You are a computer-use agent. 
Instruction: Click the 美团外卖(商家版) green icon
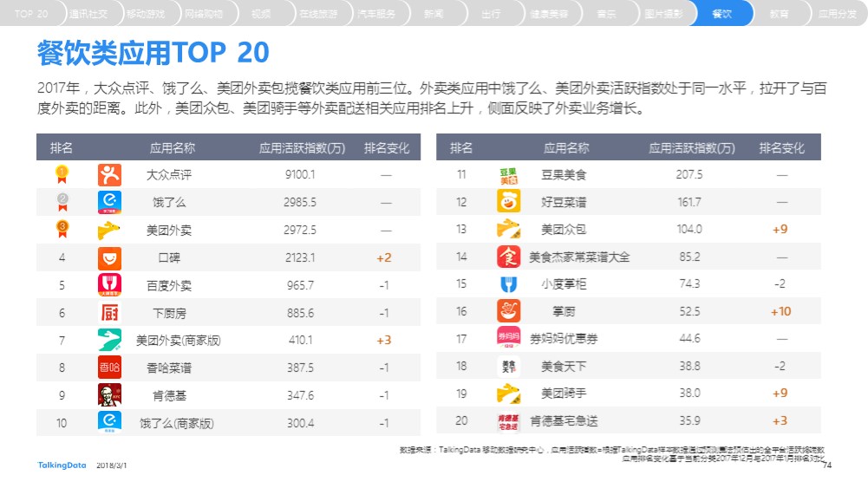[x=109, y=340]
